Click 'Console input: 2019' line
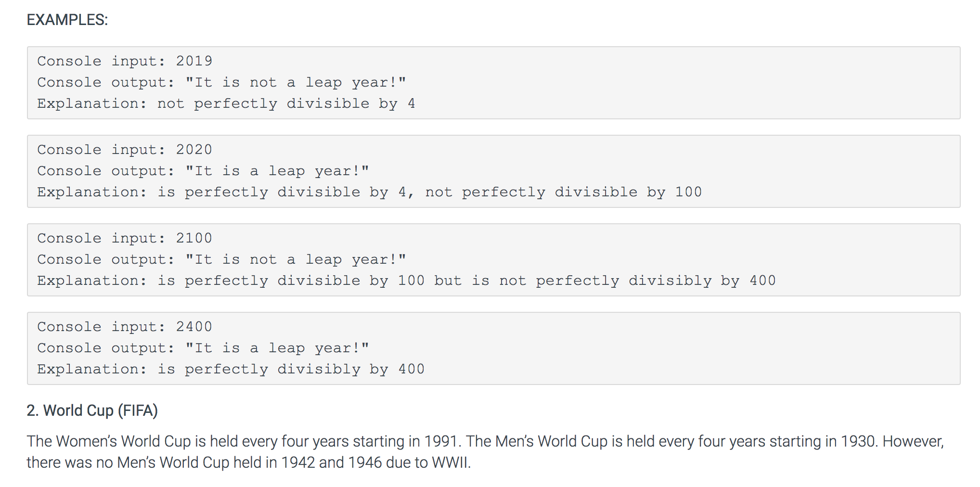 (125, 61)
